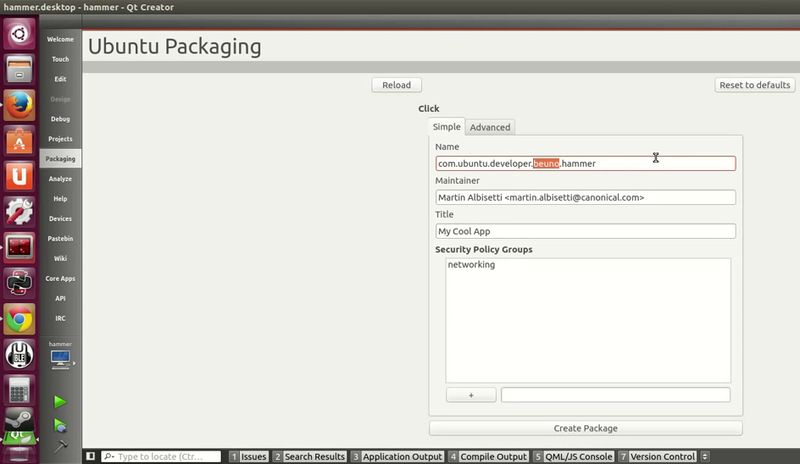Open the QML/JS Console pane

573,456
